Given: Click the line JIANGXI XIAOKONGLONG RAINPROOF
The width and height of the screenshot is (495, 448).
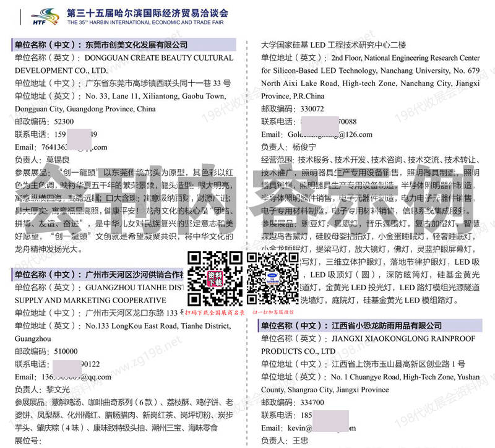Looking at the screenshot, I should 403,338.
